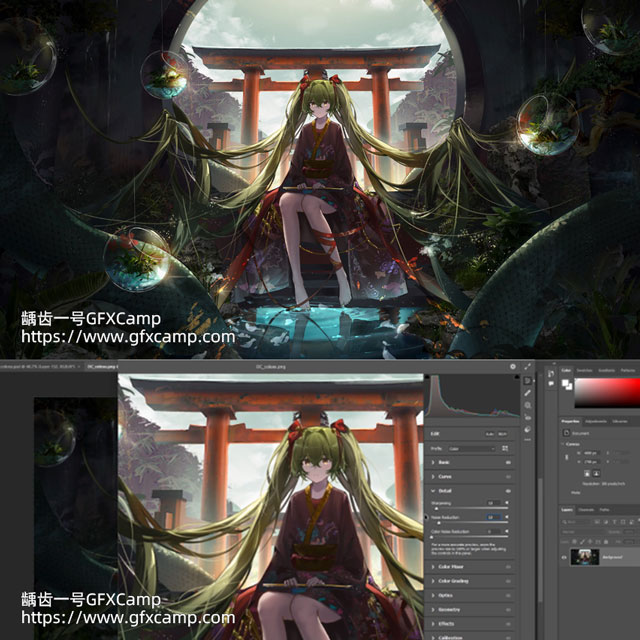
Task: Set landscape canvas orientation
Action: (596, 473)
